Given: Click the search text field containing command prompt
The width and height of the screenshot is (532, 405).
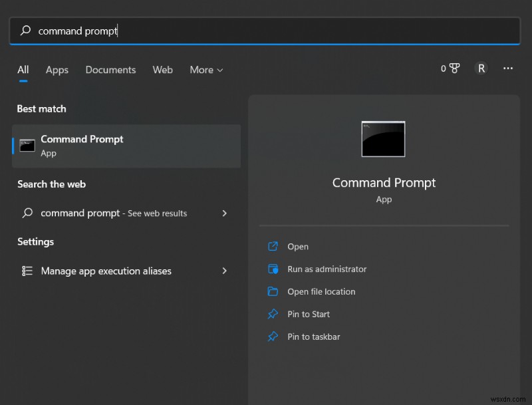Looking at the screenshot, I should point(265,31).
